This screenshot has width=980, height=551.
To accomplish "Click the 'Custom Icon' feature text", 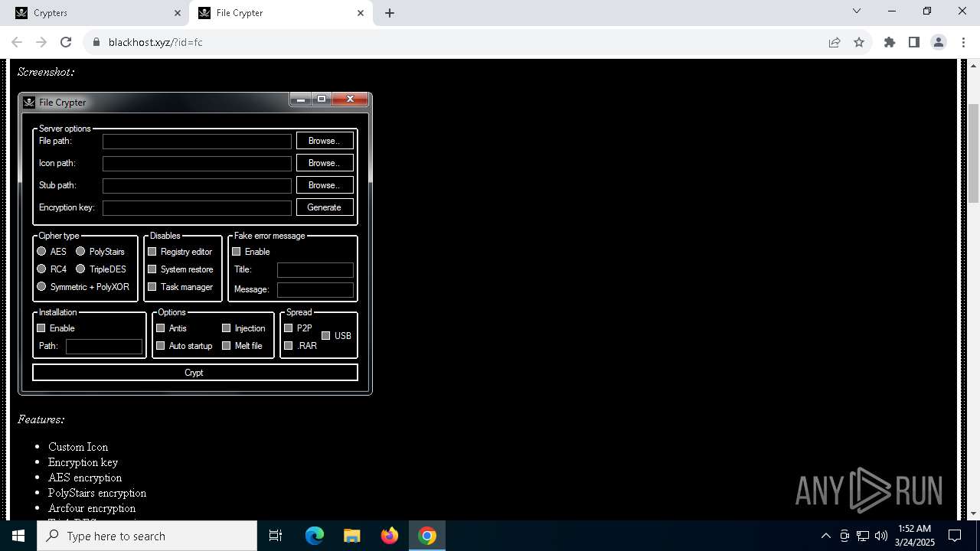I will [78, 447].
